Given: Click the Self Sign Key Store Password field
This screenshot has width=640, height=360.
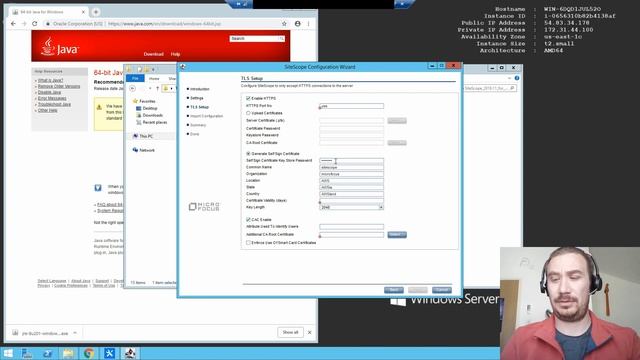Looking at the screenshot, I should [x=351, y=160].
